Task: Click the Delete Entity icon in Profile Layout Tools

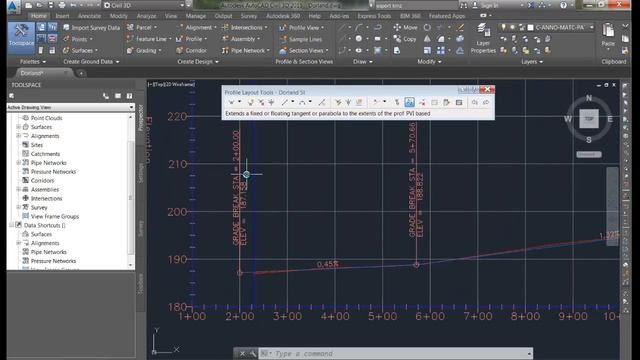Action: [x=422, y=102]
